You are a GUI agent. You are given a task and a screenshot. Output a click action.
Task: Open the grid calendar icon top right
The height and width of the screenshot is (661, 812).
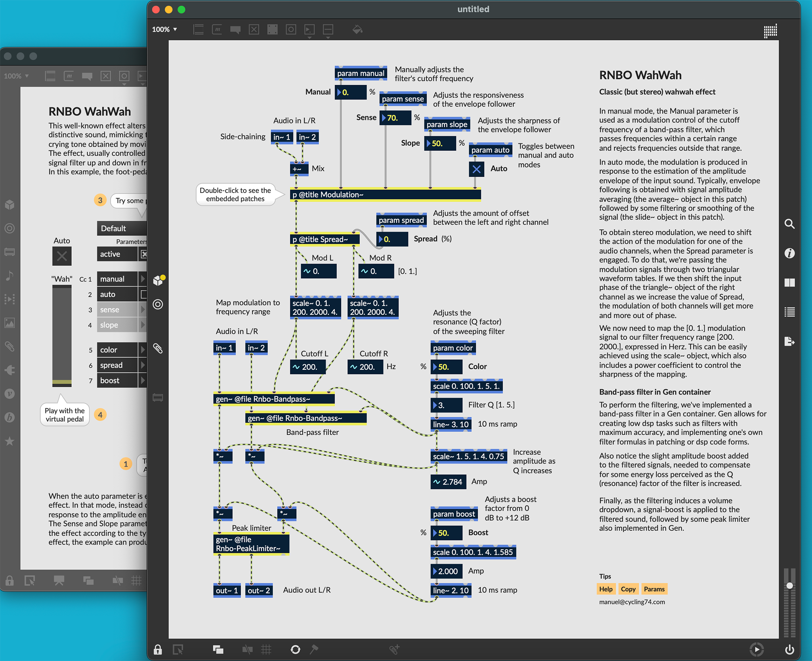point(770,31)
